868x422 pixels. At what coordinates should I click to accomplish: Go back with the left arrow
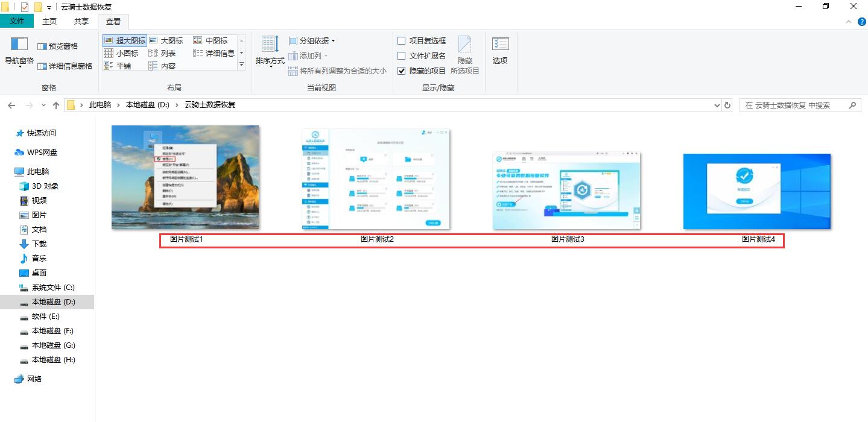coord(11,105)
